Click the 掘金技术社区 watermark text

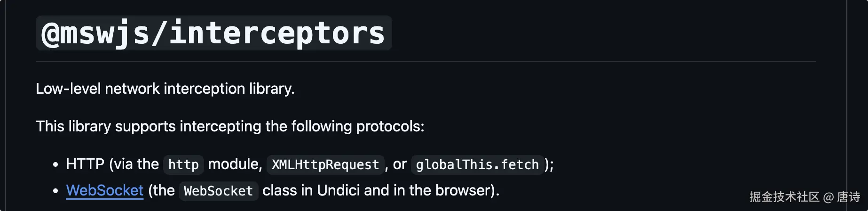tap(784, 197)
